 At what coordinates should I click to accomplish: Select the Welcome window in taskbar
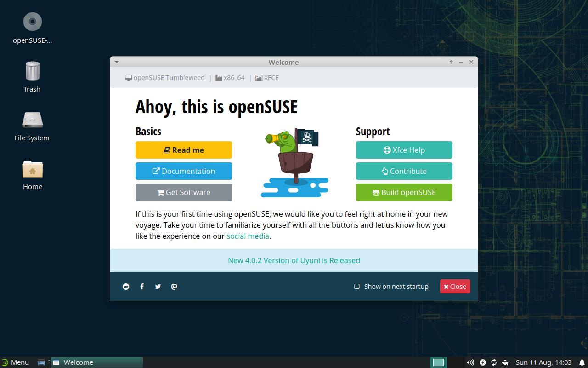96,362
